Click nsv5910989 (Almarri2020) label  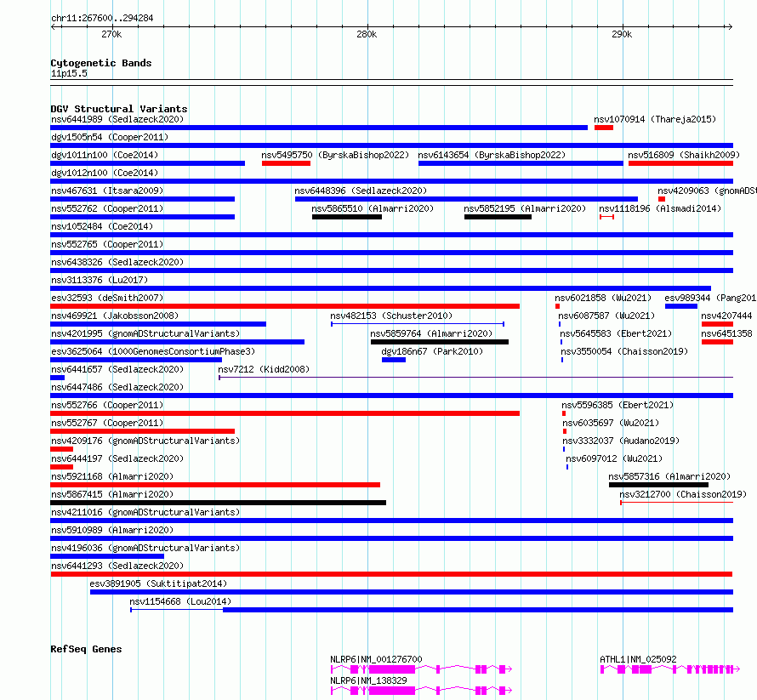pyautogui.click(x=112, y=530)
